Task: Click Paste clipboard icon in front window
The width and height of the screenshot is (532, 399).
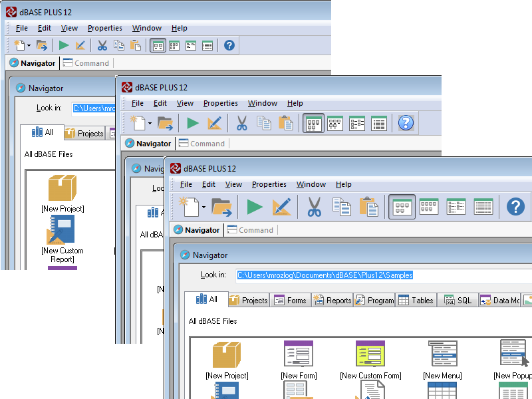Action: coord(369,207)
